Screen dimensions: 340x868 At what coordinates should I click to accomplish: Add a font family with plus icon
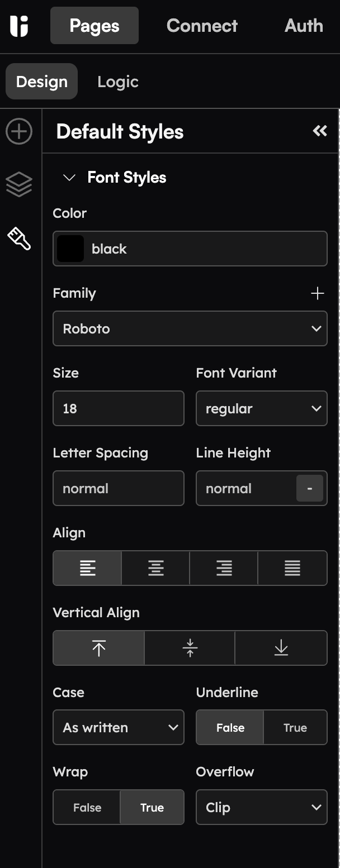pyautogui.click(x=318, y=293)
